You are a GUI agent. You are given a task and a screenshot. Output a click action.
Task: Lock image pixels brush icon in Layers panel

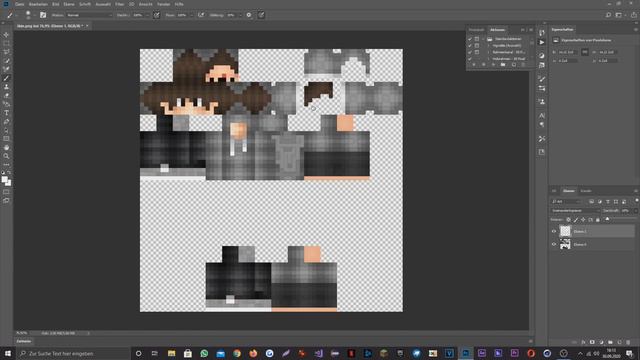click(x=576, y=220)
